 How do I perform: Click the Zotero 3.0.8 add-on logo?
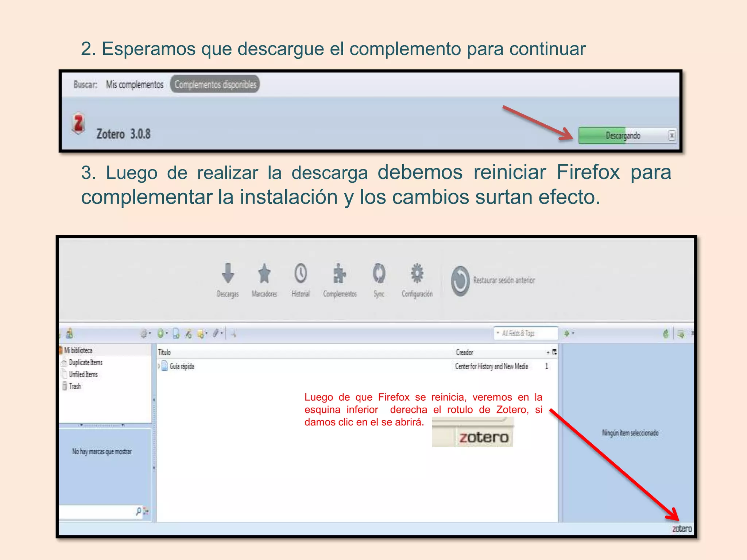(x=78, y=123)
